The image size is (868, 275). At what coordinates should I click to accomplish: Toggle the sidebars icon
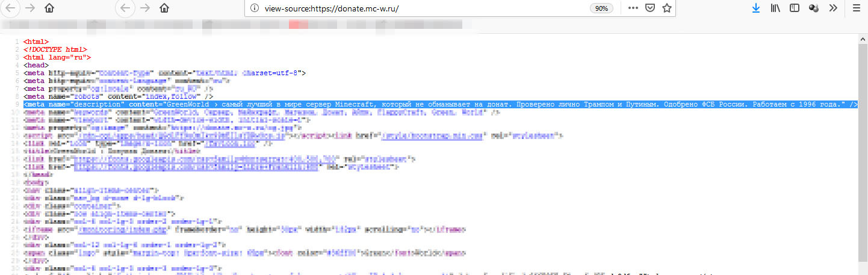pos(795,8)
